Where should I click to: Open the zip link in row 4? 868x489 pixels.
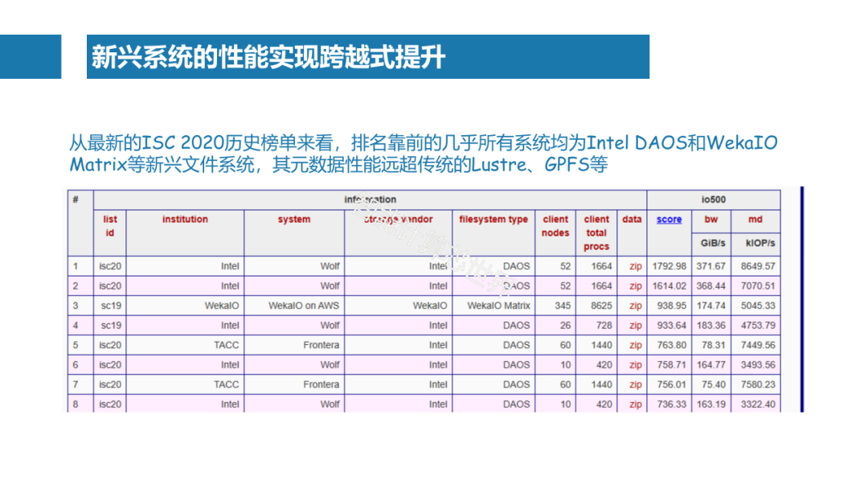pyautogui.click(x=636, y=325)
